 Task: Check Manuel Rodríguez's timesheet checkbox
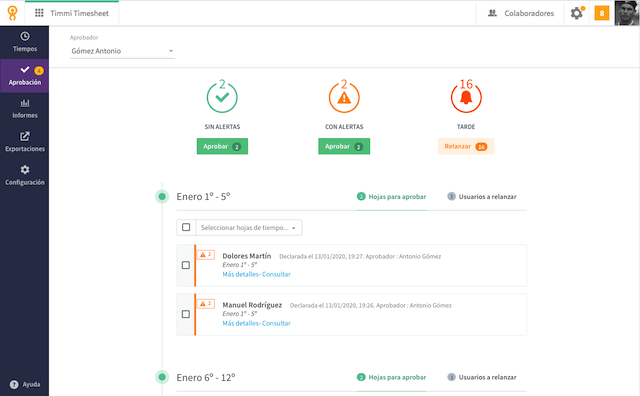[x=186, y=314]
